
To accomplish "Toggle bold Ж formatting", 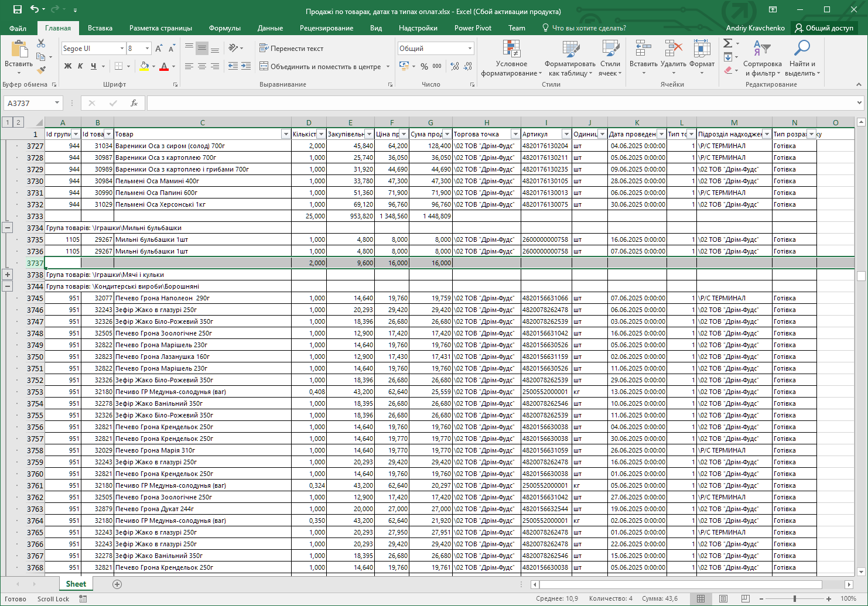I will coord(68,66).
